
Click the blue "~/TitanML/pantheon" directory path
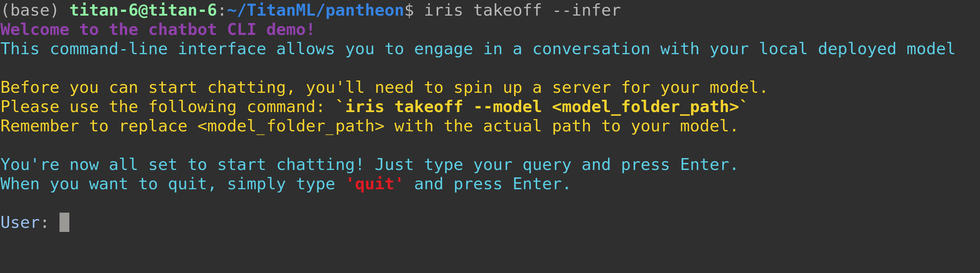tap(315, 10)
